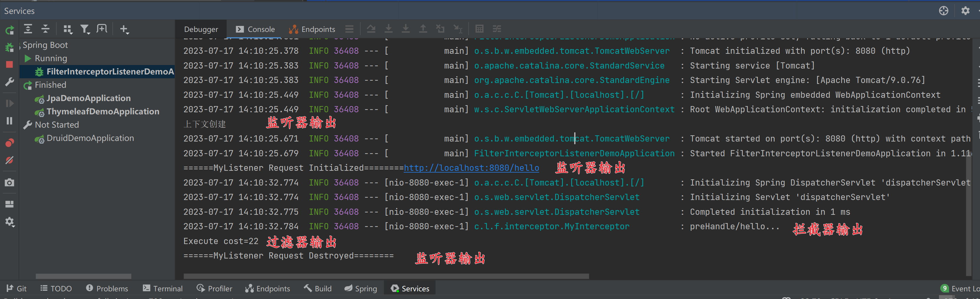This screenshot has width=980, height=299.
Task: Open the Terminal tool window
Action: [162, 289]
